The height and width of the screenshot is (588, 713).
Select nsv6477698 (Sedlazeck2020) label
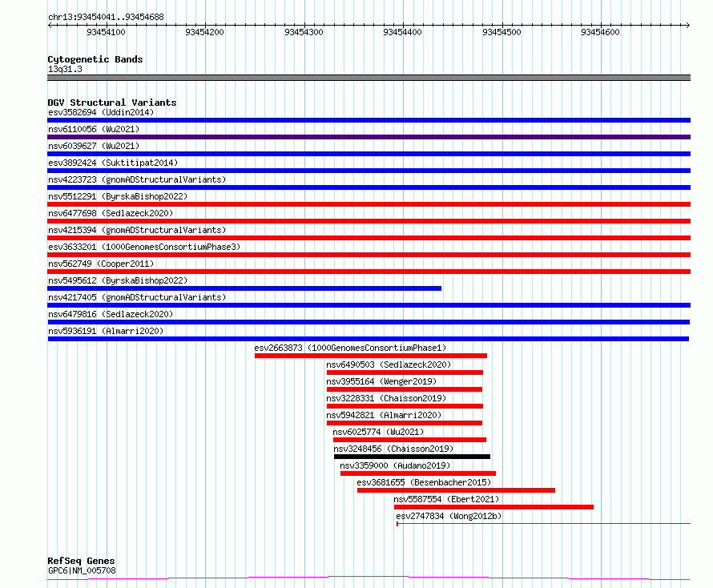click(x=111, y=213)
